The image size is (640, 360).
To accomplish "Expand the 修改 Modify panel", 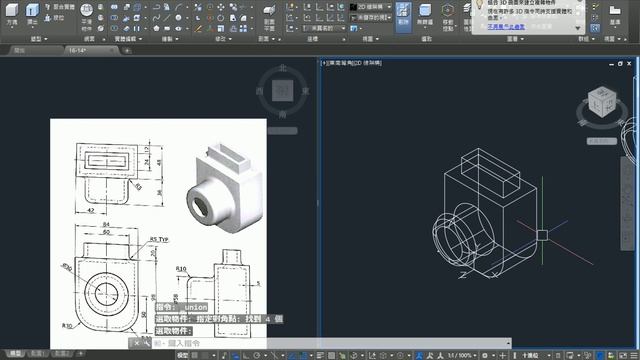I will point(223,39).
